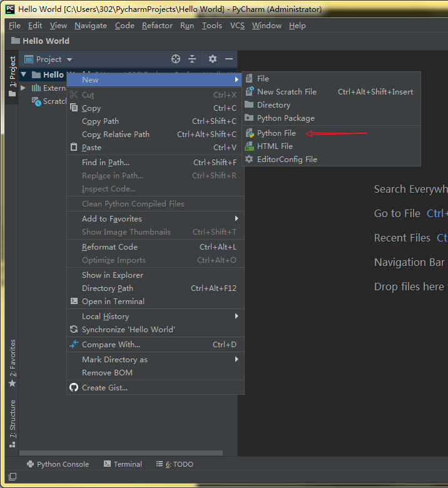This screenshot has width=448, height=488.
Task: Click the Copy icon in context menu
Action: pyautogui.click(x=74, y=108)
